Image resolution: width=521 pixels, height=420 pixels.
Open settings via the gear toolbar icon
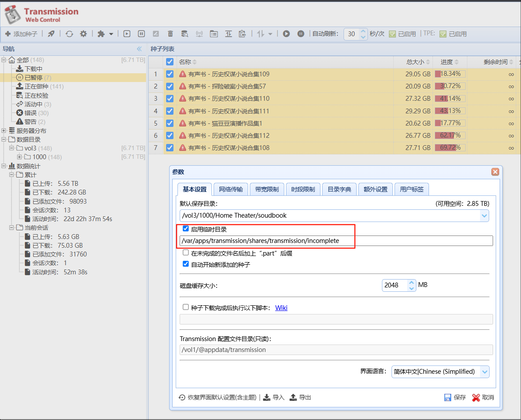(83, 34)
